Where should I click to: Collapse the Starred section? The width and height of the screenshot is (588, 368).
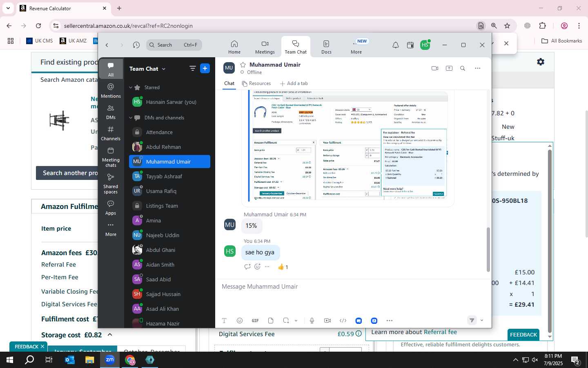point(131,88)
